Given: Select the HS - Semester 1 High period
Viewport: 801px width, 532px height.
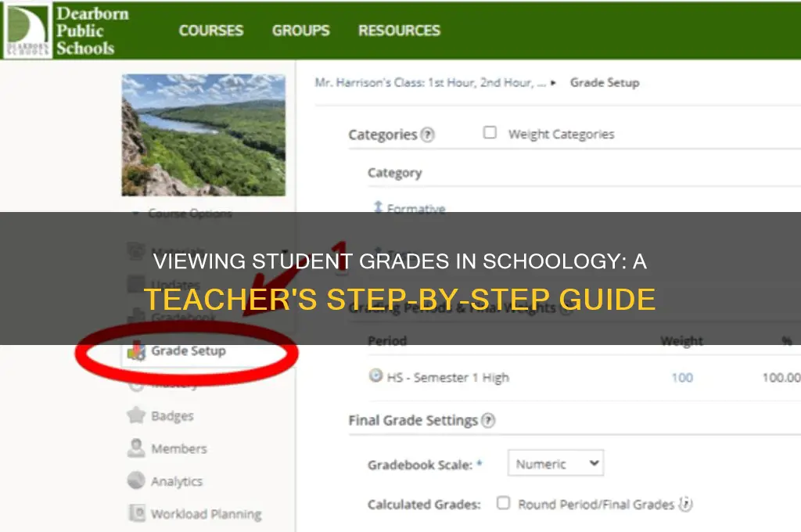Looking at the screenshot, I should [448, 378].
